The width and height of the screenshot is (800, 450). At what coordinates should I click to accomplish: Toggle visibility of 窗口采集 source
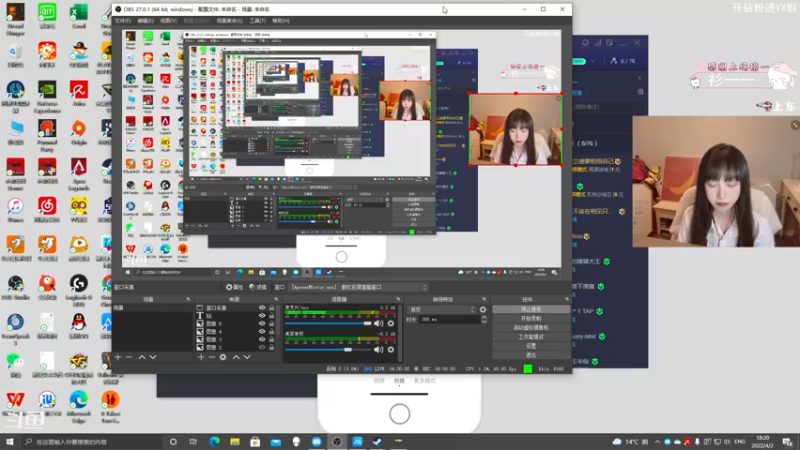click(x=262, y=308)
